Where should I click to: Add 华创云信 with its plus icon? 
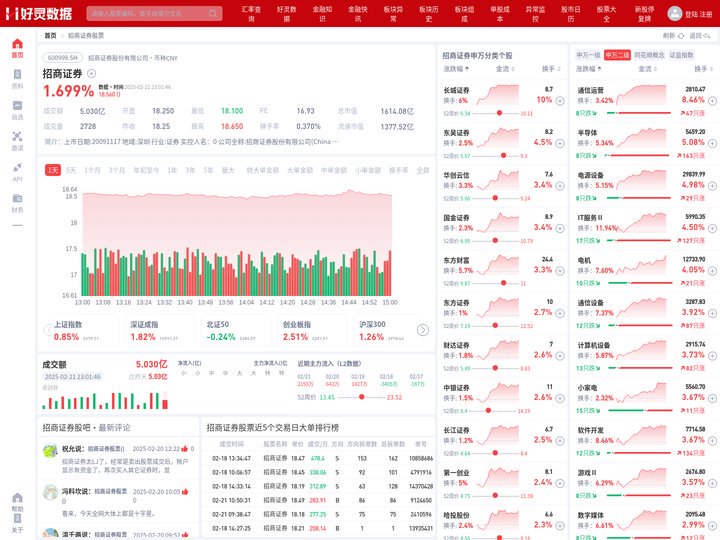tap(560, 186)
